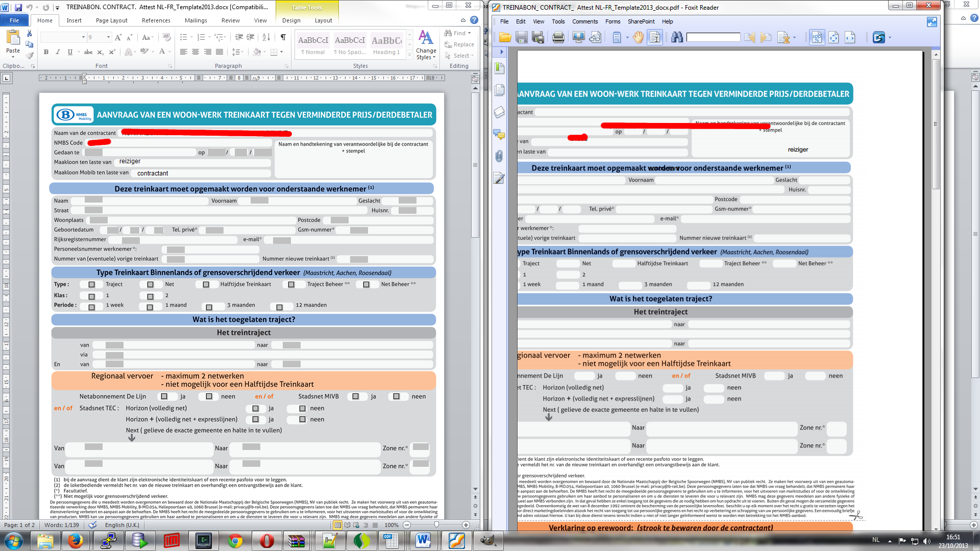Click the Format Painter brush icon
The image size is (980, 551).
(x=29, y=55)
